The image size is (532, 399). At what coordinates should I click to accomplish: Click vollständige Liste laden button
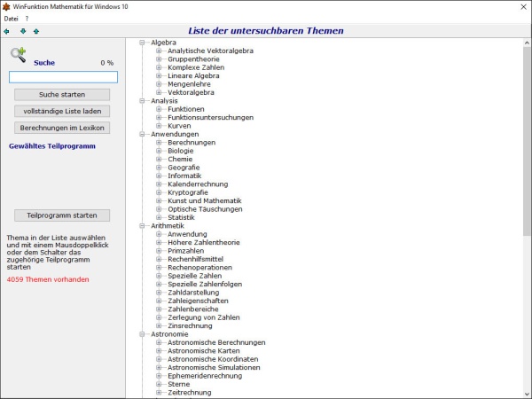point(62,112)
